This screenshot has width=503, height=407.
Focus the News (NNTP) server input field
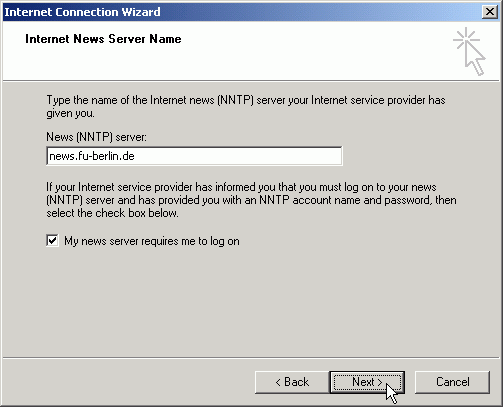click(194, 156)
